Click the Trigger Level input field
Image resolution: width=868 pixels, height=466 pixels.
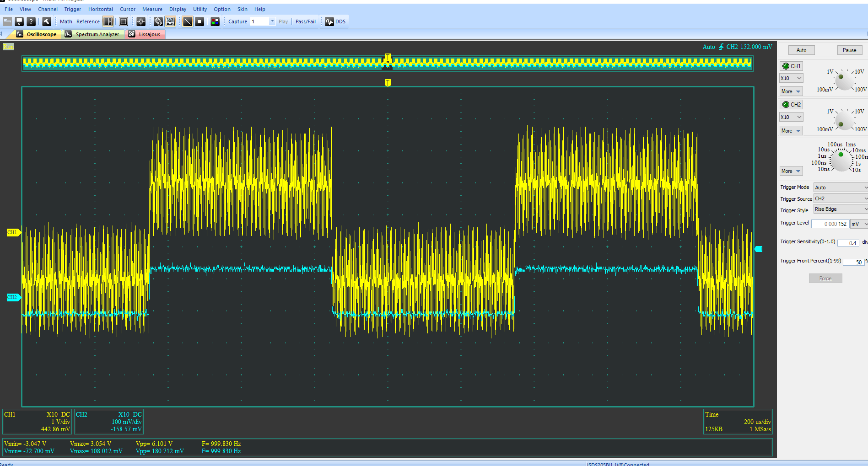point(830,224)
